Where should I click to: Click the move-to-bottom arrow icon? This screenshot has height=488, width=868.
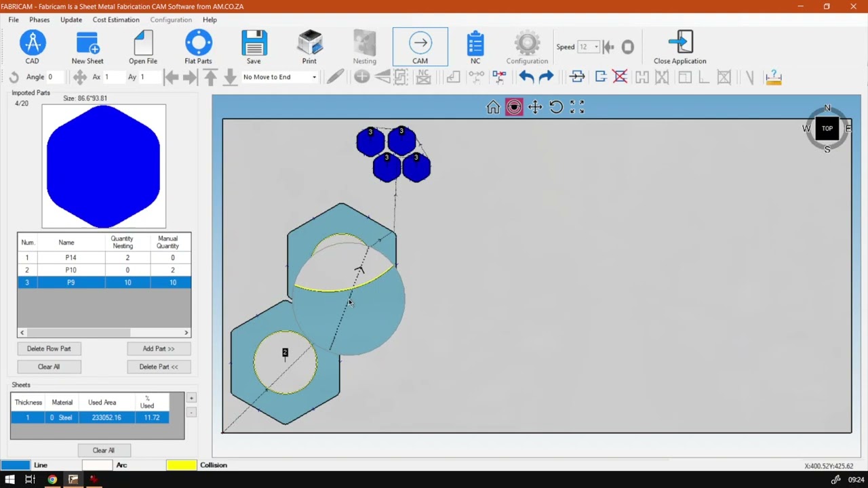230,77
